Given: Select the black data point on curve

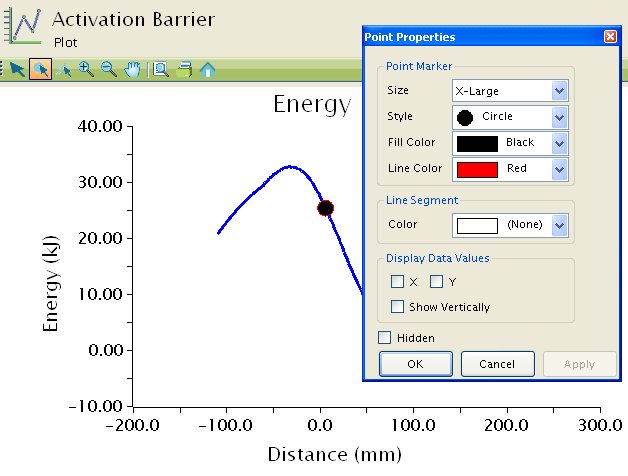Looking at the screenshot, I should point(326,208).
